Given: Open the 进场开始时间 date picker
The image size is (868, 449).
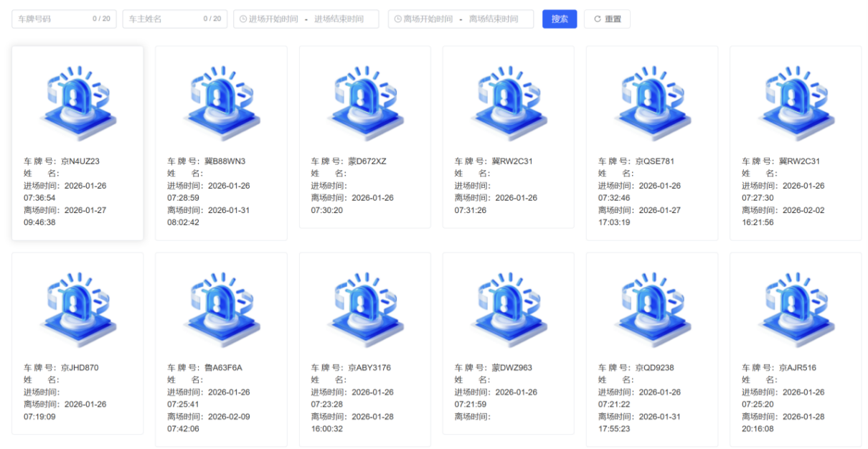Looking at the screenshot, I should click(x=273, y=19).
